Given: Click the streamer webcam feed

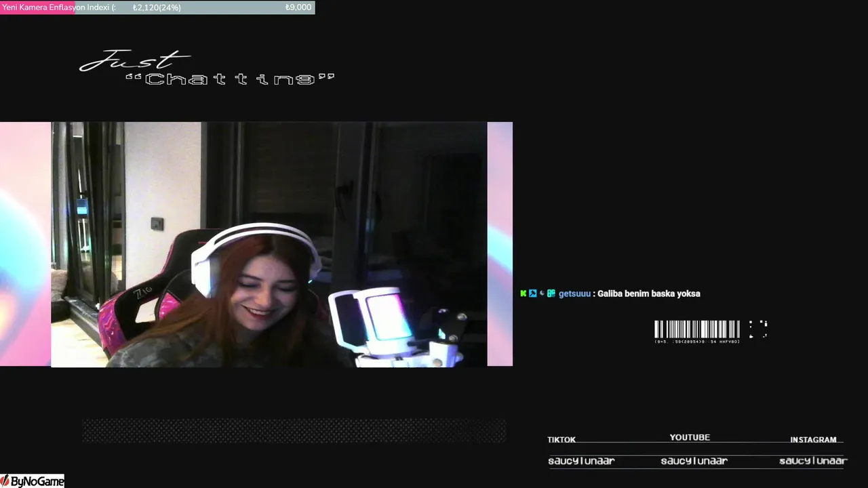Looking at the screenshot, I should 269,245.
